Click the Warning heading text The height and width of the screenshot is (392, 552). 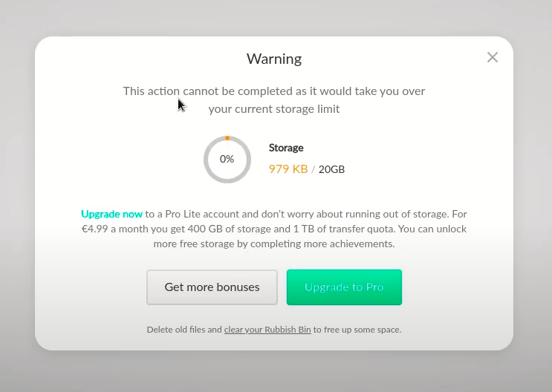[274, 59]
